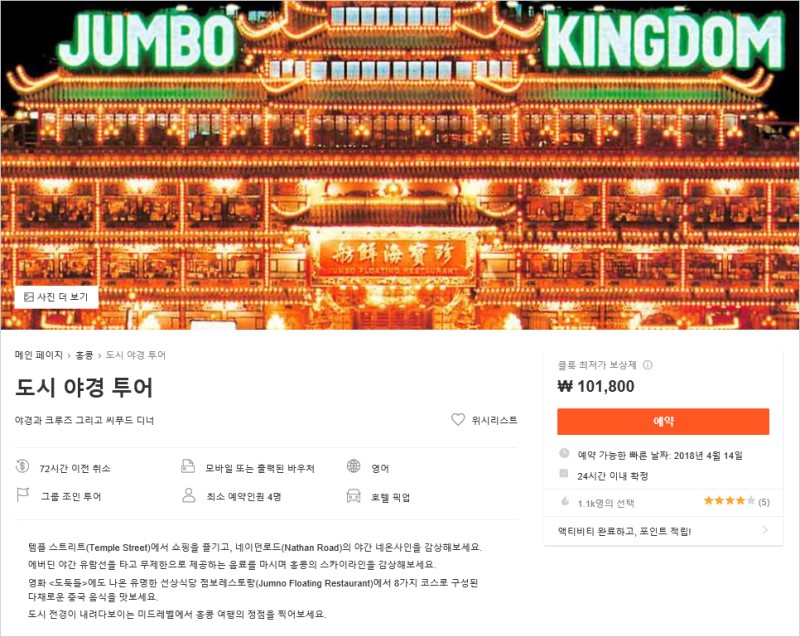The image size is (800, 637).
Task: Click the wishlist heart icon
Action: click(x=458, y=419)
